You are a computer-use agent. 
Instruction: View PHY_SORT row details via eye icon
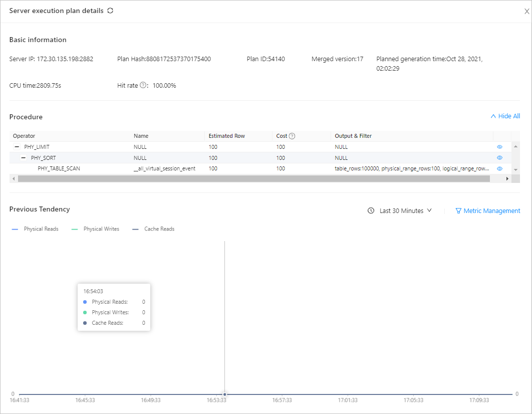499,158
